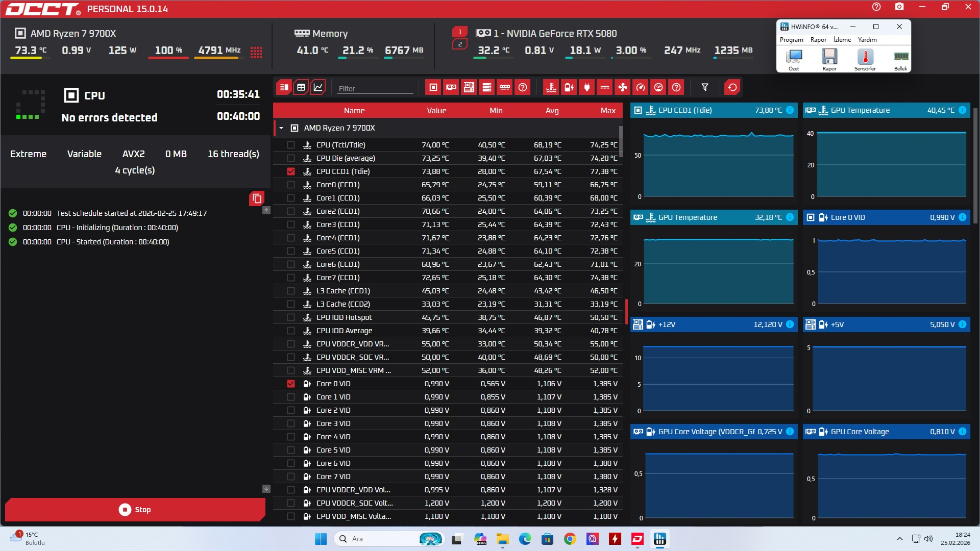The width and height of the screenshot is (980, 551).
Task: Click the sensor Filter text field
Action: point(375,88)
